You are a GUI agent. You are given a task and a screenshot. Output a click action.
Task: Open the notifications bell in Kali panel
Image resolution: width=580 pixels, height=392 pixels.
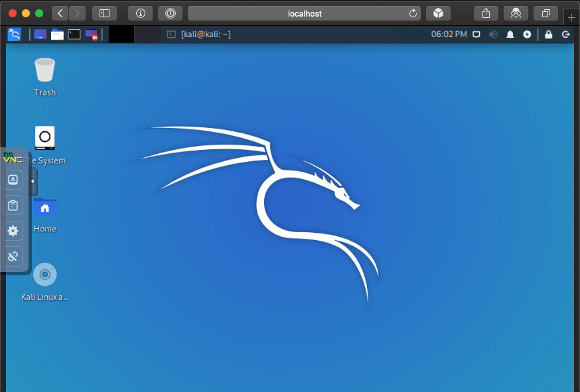coord(510,34)
